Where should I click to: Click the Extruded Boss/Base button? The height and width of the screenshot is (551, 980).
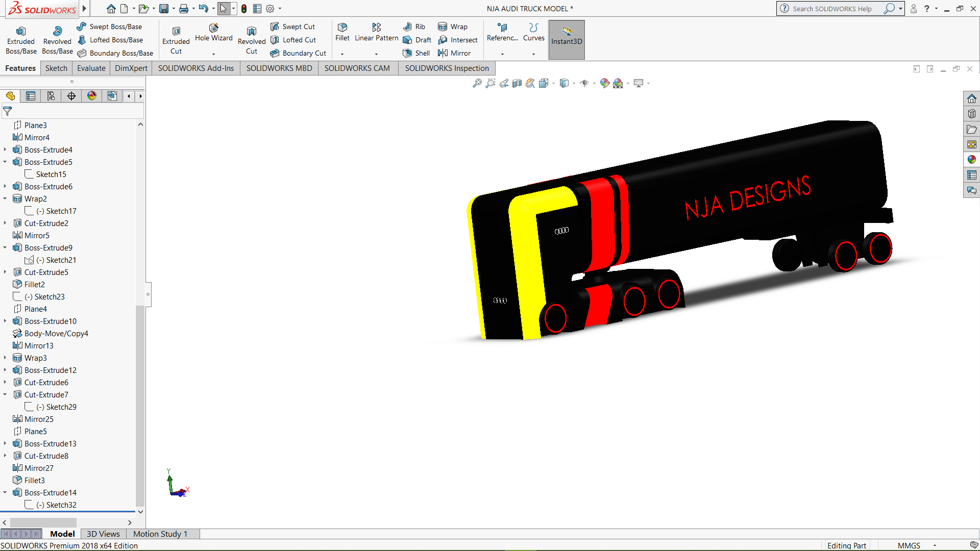(x=21, y=39)
